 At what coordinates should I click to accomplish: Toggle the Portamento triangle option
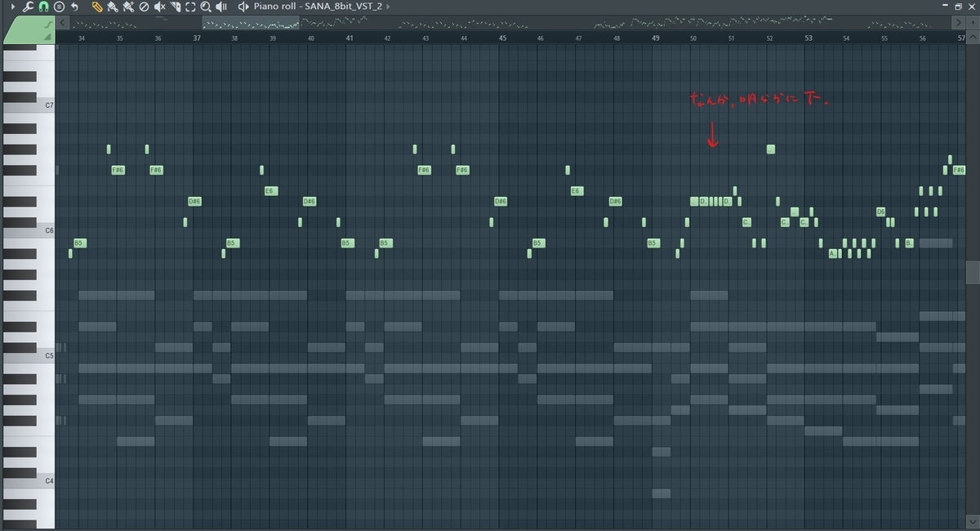tap(48, 37)
